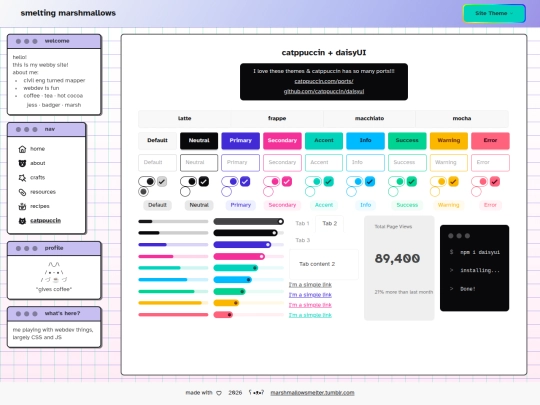Image resolution: width=540 pixels, height=405 pixels.
Task: Uncheck the Accent teal checkbox
Action: pos(329,181)
